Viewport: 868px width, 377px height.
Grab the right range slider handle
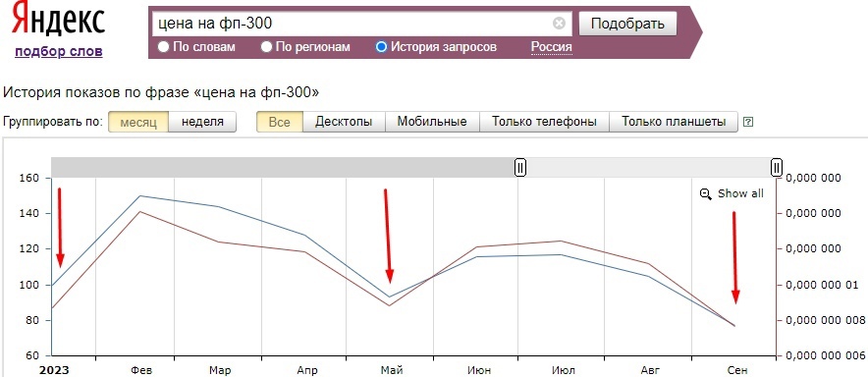[777, 167]
